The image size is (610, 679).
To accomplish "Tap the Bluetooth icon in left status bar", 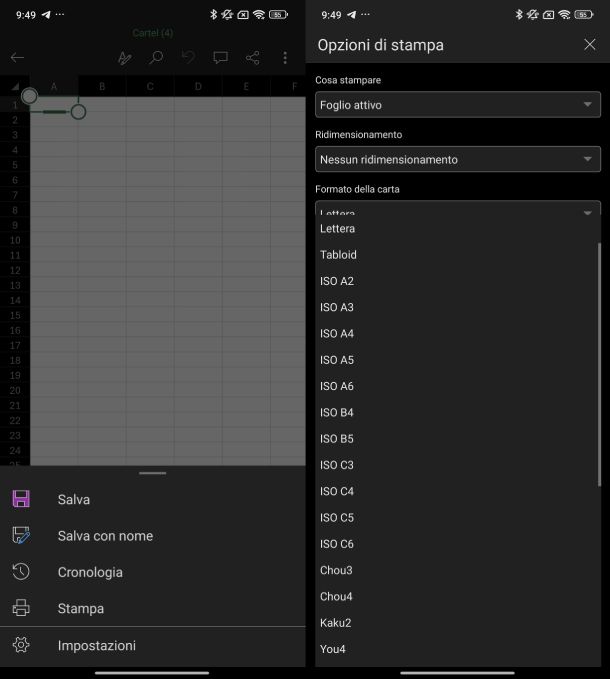I will (x=213, y=15).
